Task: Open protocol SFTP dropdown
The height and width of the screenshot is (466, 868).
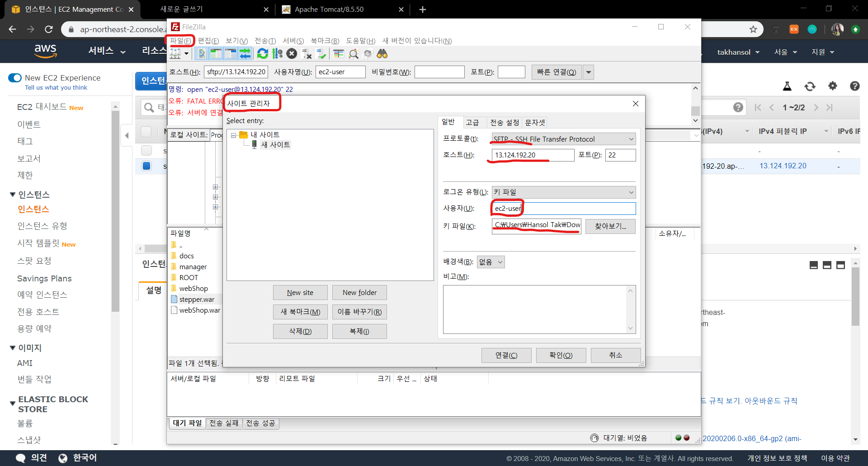Action: (x=564, y=139)
